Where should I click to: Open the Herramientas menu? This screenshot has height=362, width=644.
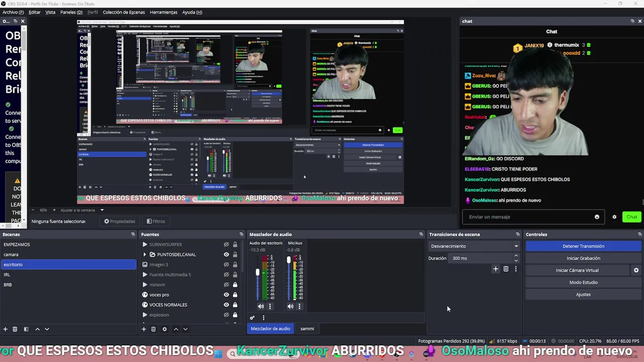164,12
